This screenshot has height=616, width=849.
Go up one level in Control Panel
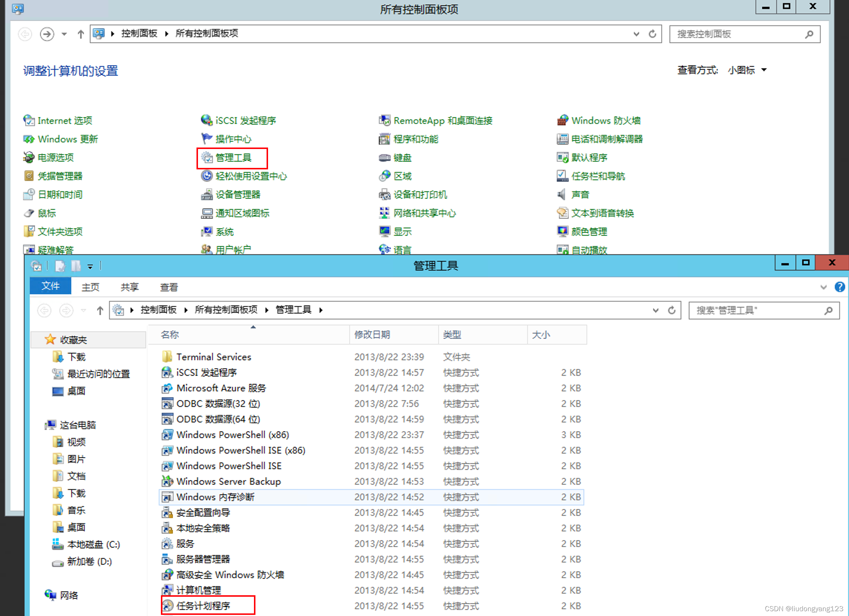point(80,34)
